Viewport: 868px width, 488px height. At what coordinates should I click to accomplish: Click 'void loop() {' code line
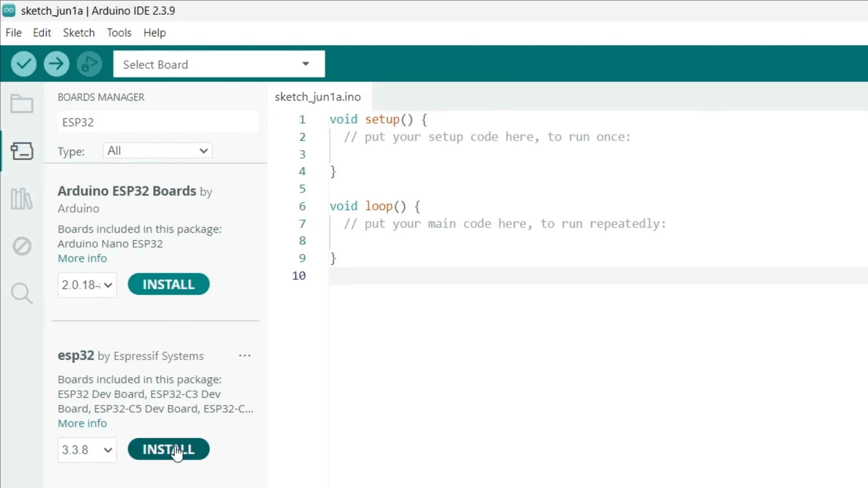pos(375,207)
